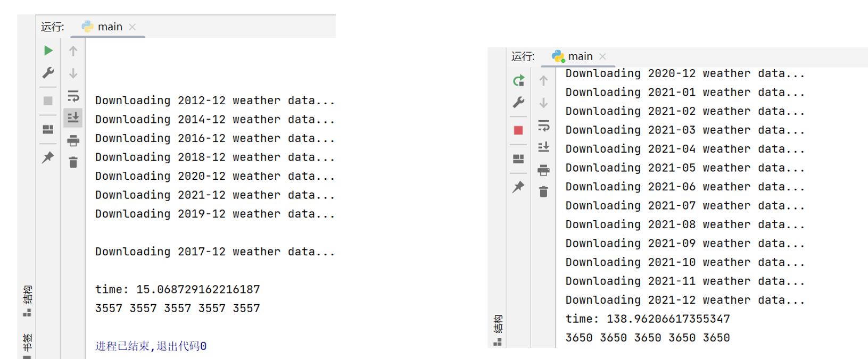The width and height of the screenshot is (868, 359).
Task: Toggle scroll-to-end in the left console
Action: click(x=73, y=118)
